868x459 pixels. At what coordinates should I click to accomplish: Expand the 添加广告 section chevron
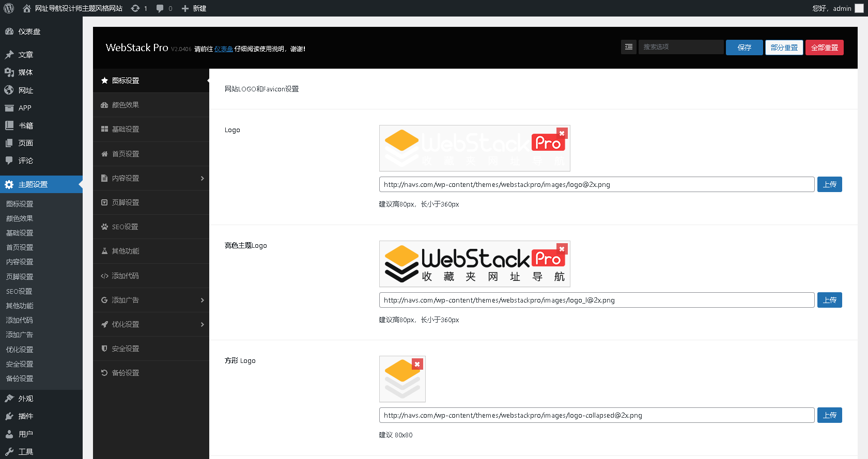pos(202,300)
